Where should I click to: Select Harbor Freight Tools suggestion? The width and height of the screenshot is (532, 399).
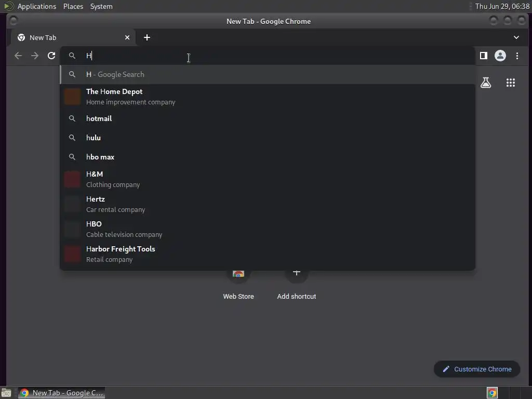tap(268, 254)
